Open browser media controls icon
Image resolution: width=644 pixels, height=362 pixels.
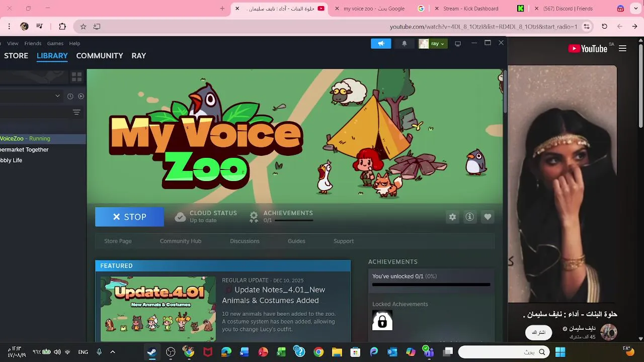pyautogui.click(x=40, y=27)
